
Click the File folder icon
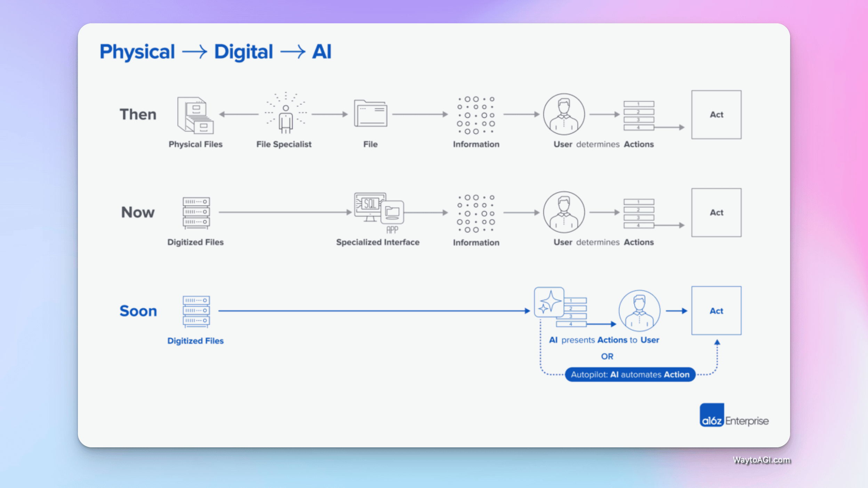[x=370, y=114]
